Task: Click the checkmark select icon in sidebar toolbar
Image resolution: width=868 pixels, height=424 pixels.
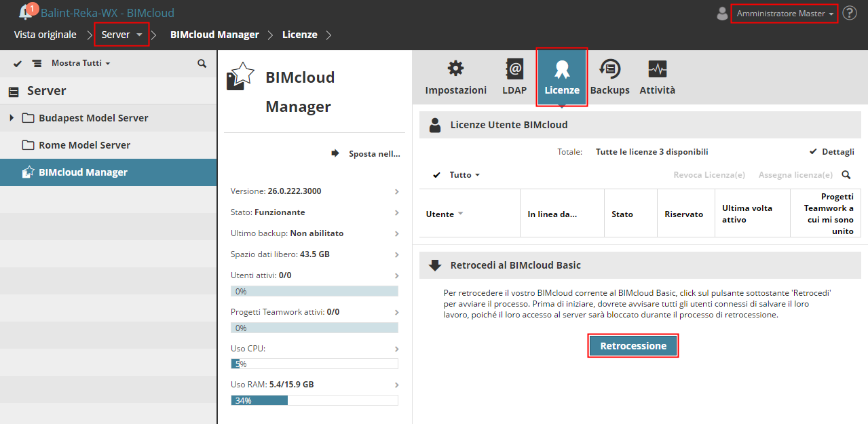Action: [x=18, y=63]
